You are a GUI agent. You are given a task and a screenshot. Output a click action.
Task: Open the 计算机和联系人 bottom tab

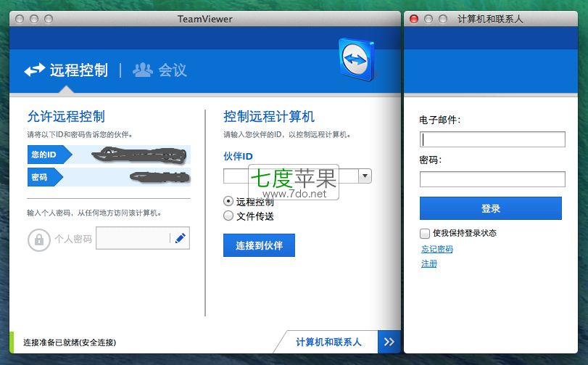coord(328,342)
